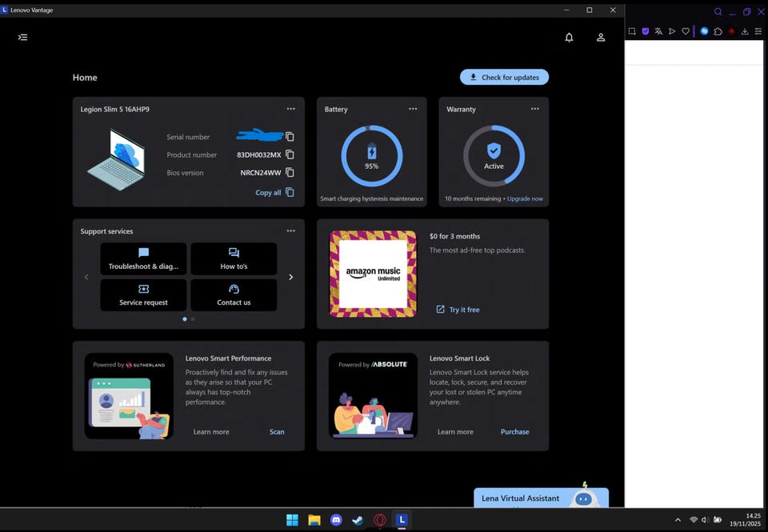Click the battery 95% charge ring
The height and width of the screenshot is (532, 768).
coord(372,156)
